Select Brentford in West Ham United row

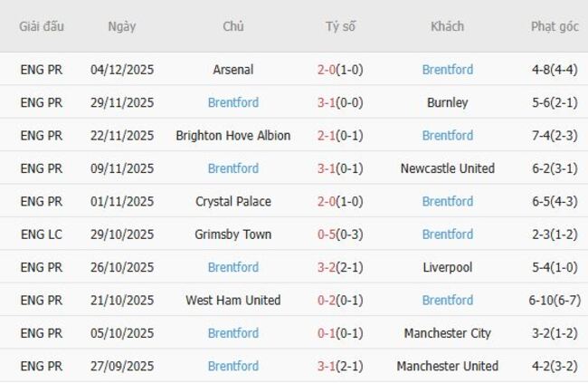pos(447,300)
